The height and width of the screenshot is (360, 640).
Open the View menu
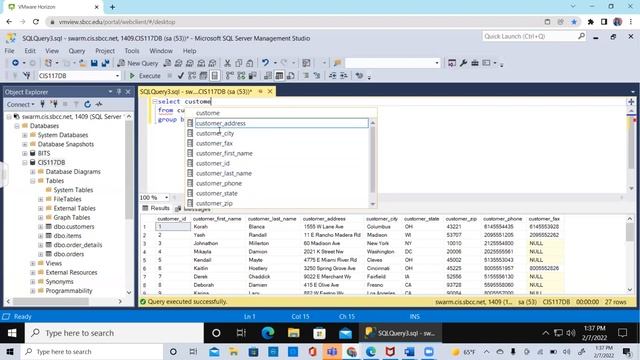click(x=52, y=51)
